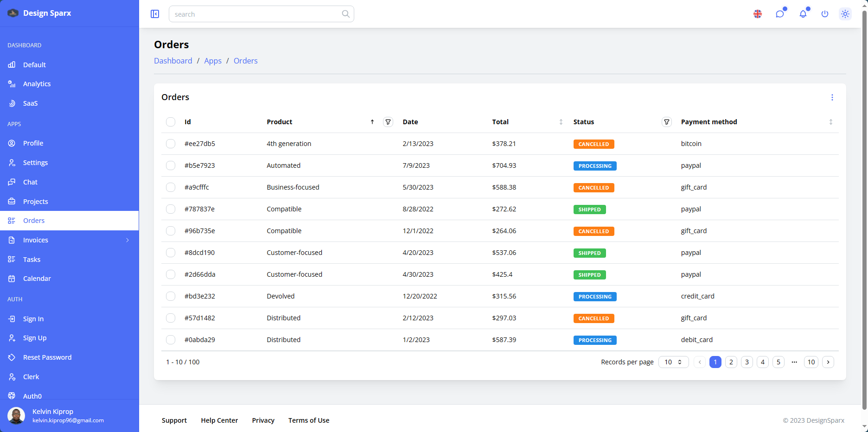Open Analytics in the sidebar

[37, 84]
